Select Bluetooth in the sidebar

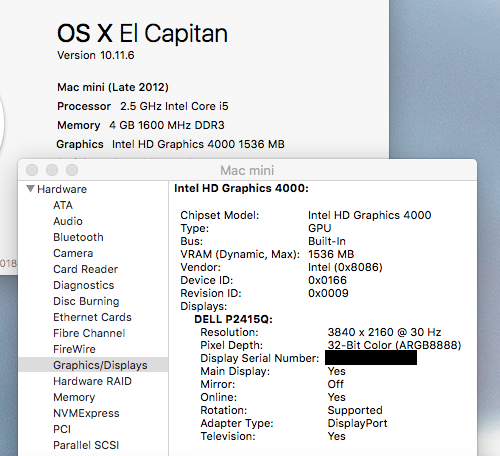click(x=78, y=237)
